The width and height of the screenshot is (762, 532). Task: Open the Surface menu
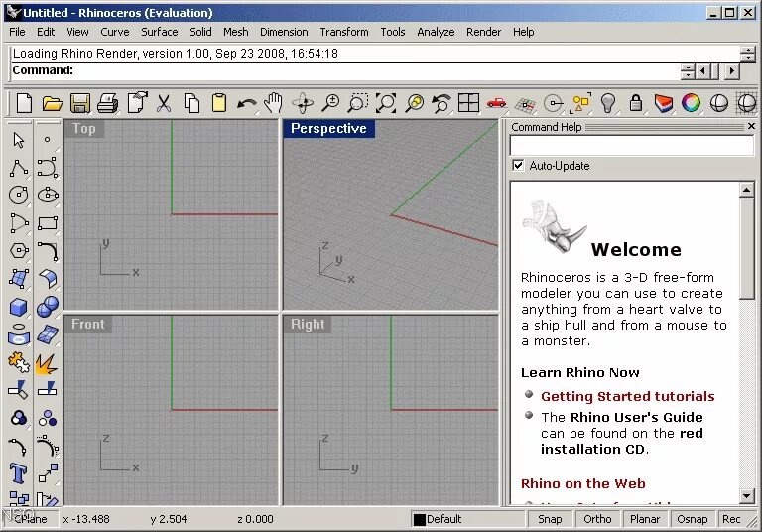pos(160,32)
